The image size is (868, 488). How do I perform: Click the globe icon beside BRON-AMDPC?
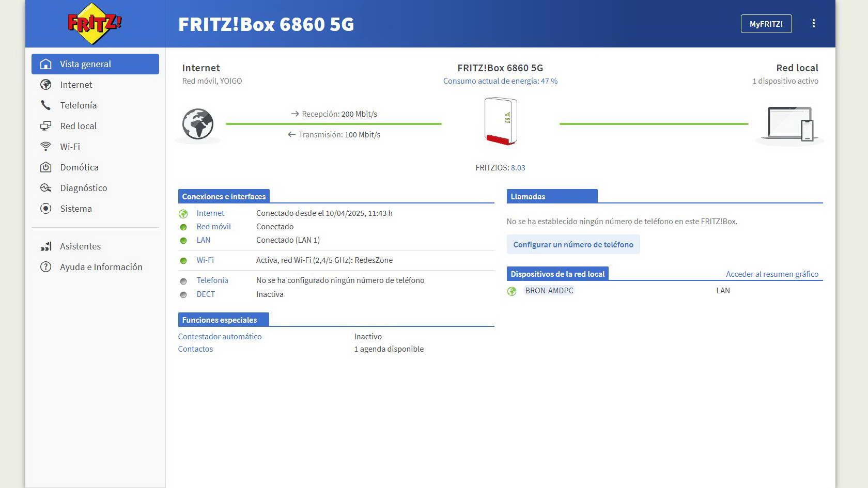512,291
